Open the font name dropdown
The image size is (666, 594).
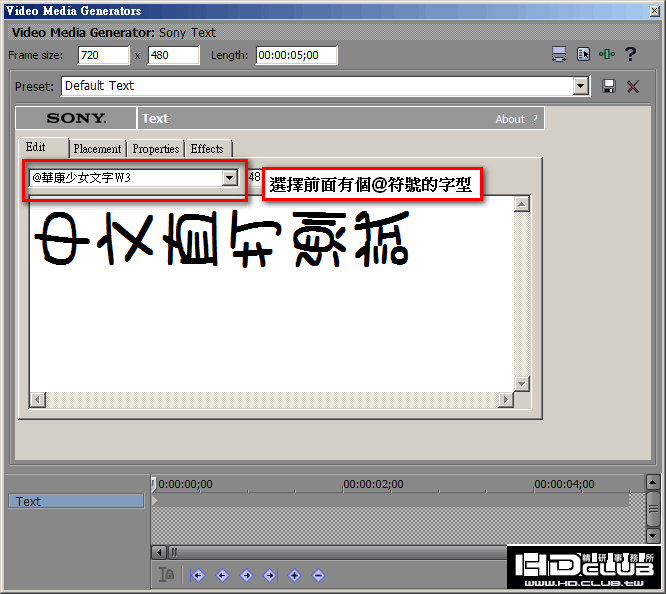229,178
